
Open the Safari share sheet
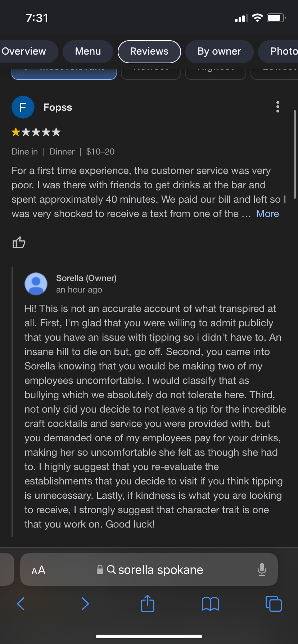[147, 603]
